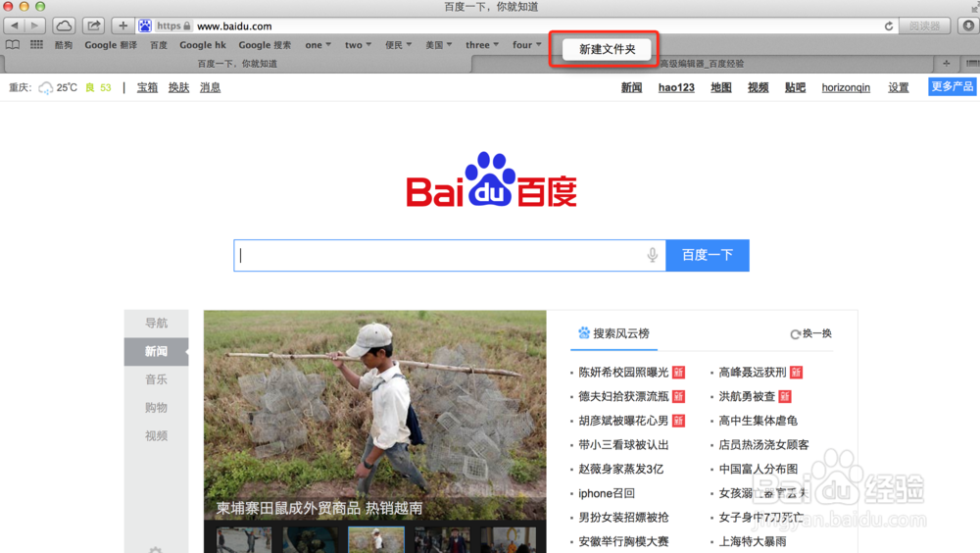This screenshot has width=980, height=553.
Task: Select 新闻 in left sidebar
Action: [x=156, y=352]
